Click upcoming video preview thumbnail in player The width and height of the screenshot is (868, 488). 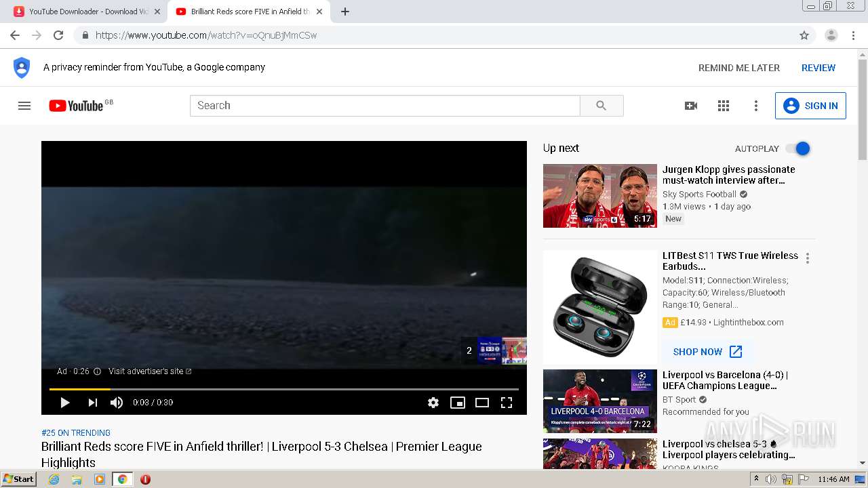(x=502, y=350)
